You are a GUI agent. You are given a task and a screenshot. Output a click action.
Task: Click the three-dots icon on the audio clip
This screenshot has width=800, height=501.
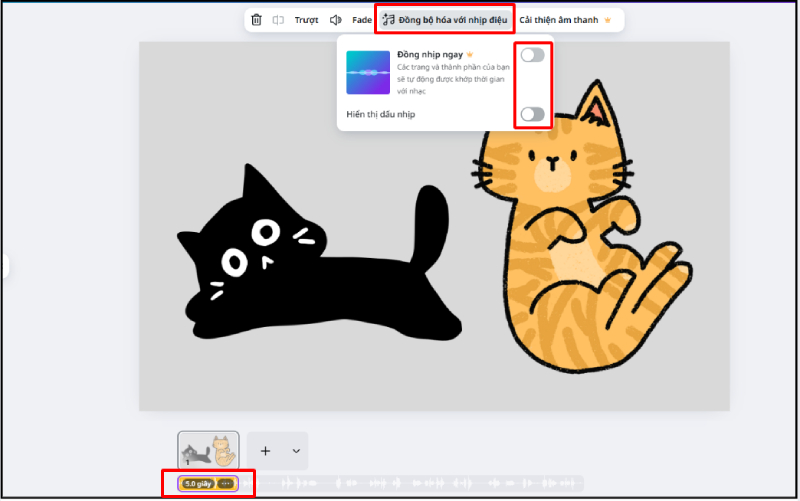(226, 484)
